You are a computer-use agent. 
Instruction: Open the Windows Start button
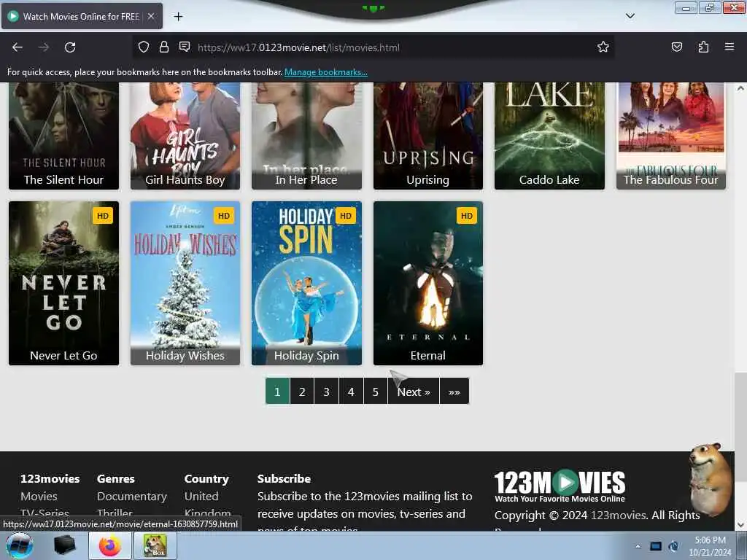[19, 545]
